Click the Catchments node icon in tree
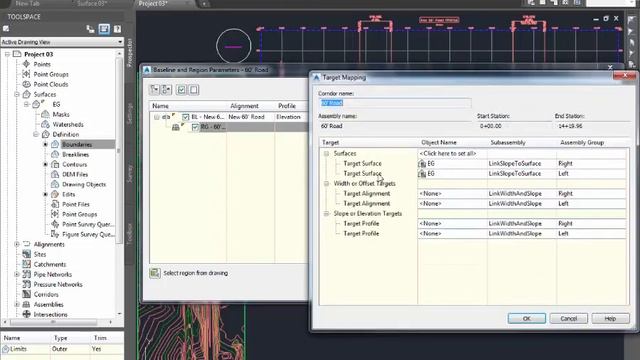This screenshot has height=360, width=640. (x=27, y=264)
